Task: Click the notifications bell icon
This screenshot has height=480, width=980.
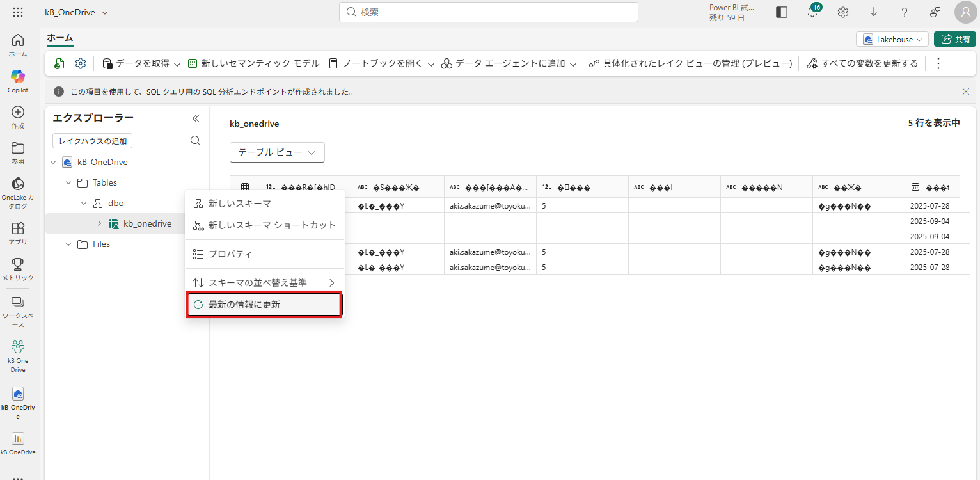Action: point(812,12)
